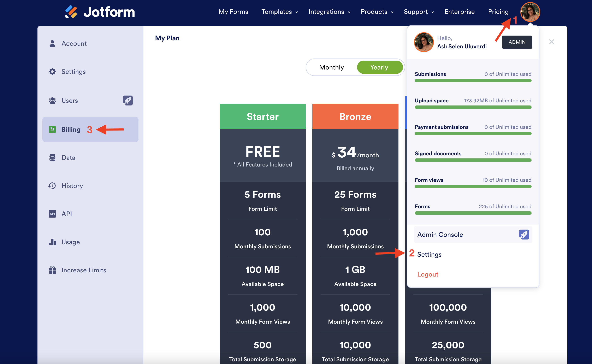Click the rocket icon in Admin Console row
Viewport: 592px width, 364px height.
point(524,235)
